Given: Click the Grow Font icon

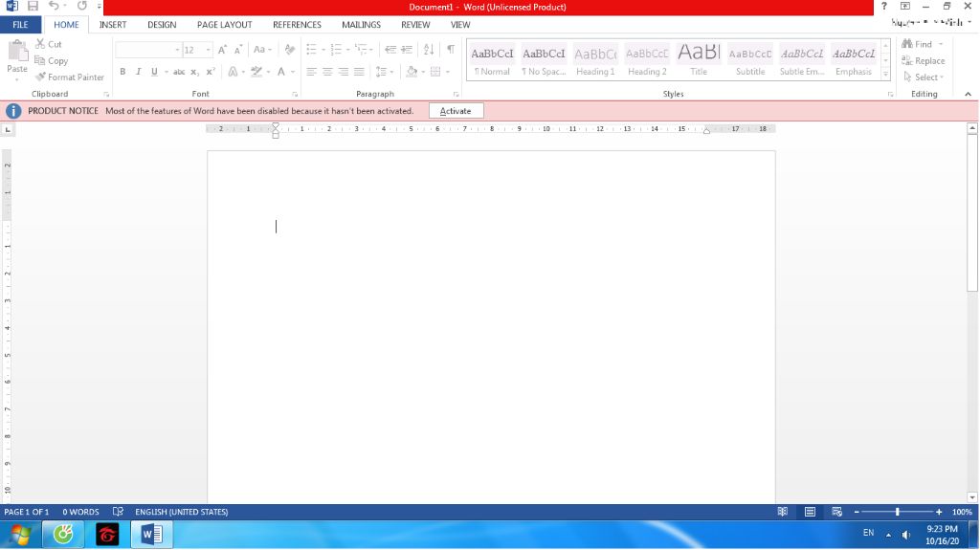Looking at the screenshot, I should 222,50.
